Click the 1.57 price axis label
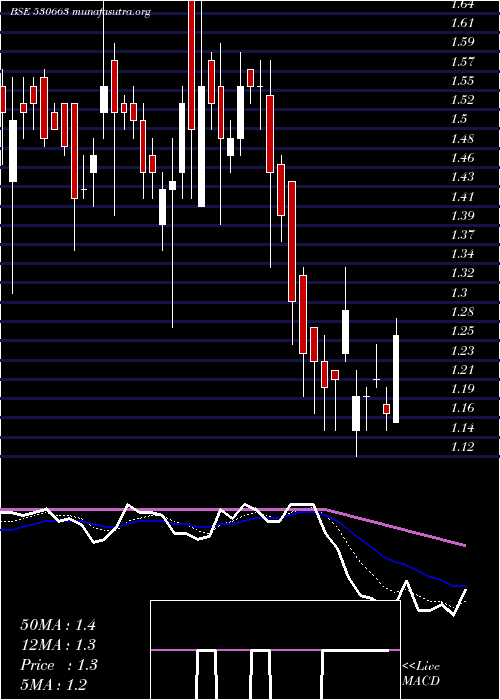The width and height of the screenshot is (500, 700). [462, 62]
